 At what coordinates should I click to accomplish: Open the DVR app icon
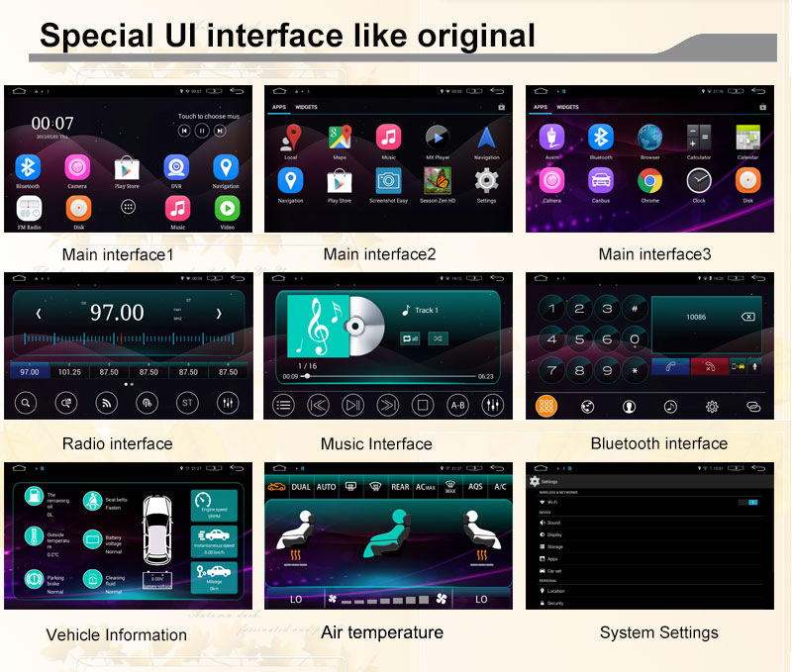click(x=176, y=167)
